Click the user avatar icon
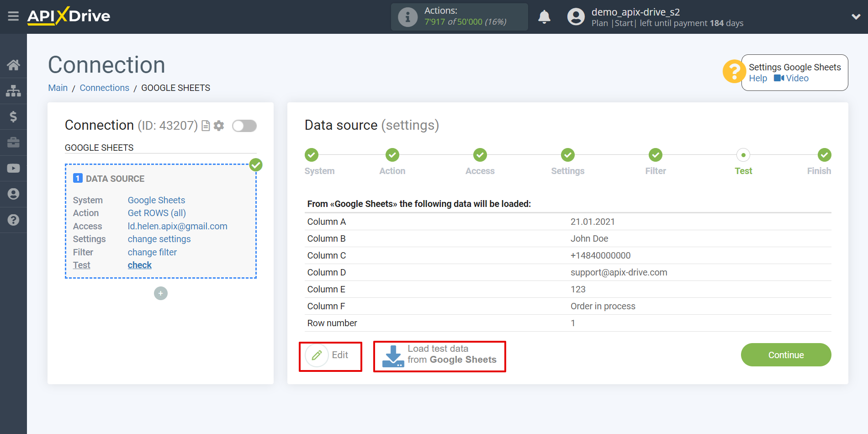The width and height of the screenshot is (868, 434). tap(576, 17)
